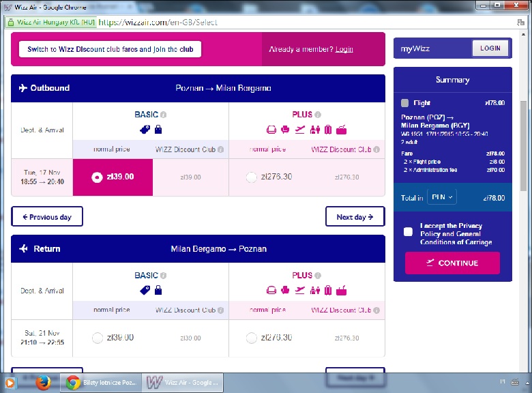The image size is (532, 393).
Task: Open Firefox from the taskbar
Action: [x=44, y=383]
